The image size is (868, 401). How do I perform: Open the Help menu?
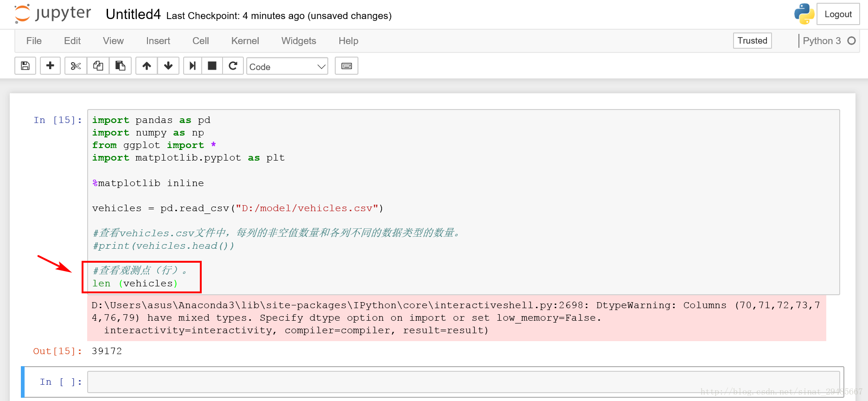point(348,41)
